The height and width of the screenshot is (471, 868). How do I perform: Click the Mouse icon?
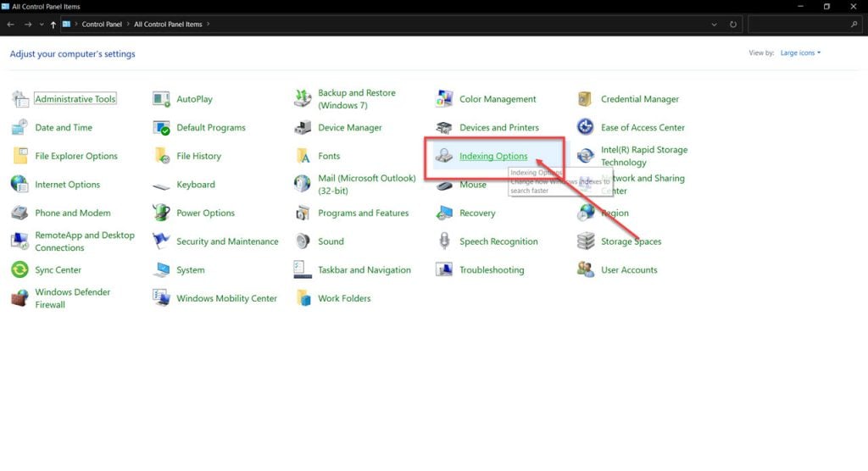444,186
